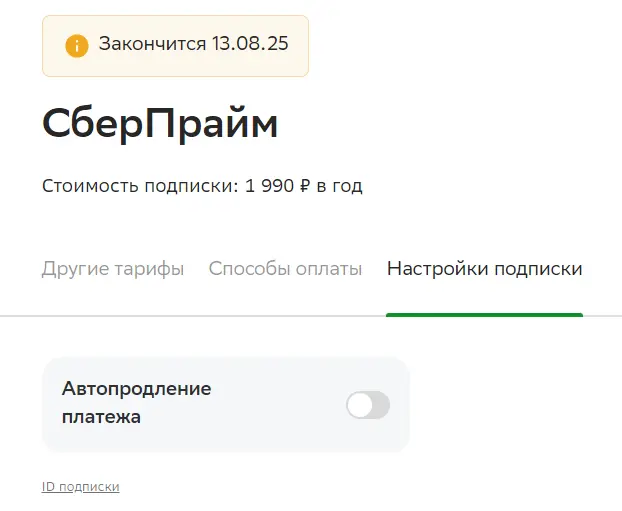Click the Закончится 13.08.25 notice text
The image size is (622, 511).
(x=193, y=44)
